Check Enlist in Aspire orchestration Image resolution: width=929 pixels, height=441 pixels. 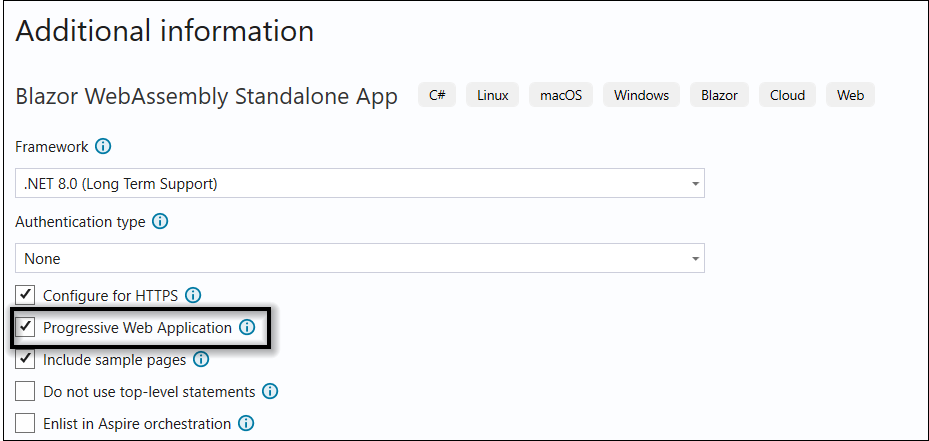click(x=25, y=423)
